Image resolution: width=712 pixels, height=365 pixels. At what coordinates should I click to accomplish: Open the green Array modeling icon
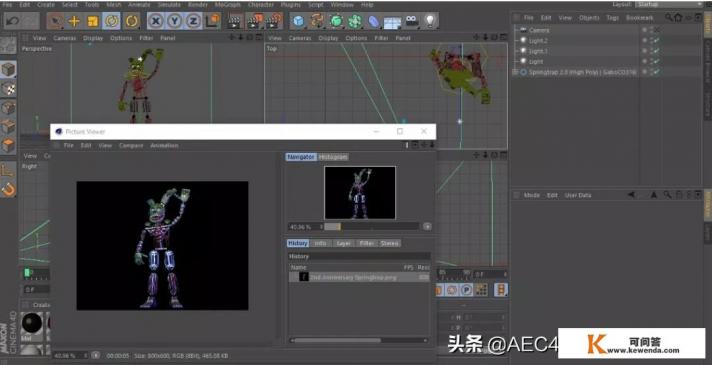click(x=355, y=21)
